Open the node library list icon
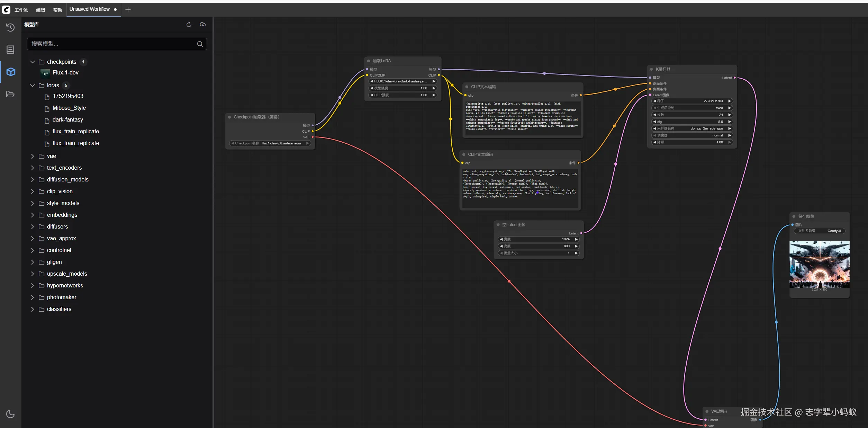The height and width of the screenshot is (428, 868). [x=10, y=50]
